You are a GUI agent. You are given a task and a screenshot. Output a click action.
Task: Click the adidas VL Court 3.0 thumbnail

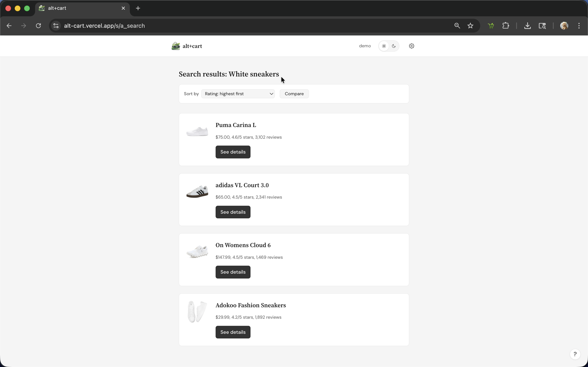[x=197, y=191]
